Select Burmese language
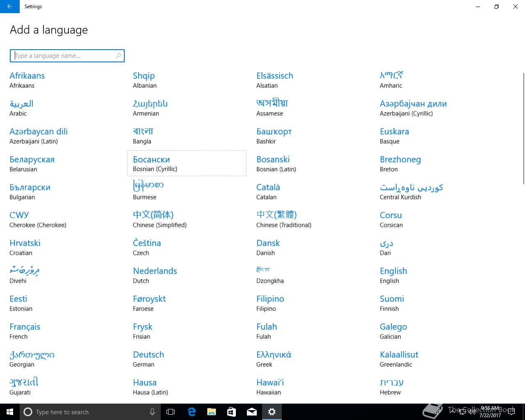This screenshot has height=420, width=525. tap(187, 191)
